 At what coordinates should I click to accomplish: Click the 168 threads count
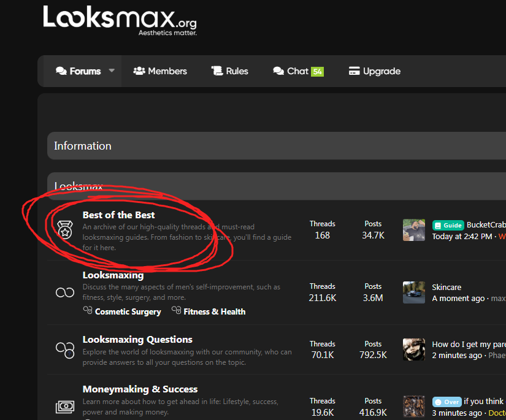point(323,235)
